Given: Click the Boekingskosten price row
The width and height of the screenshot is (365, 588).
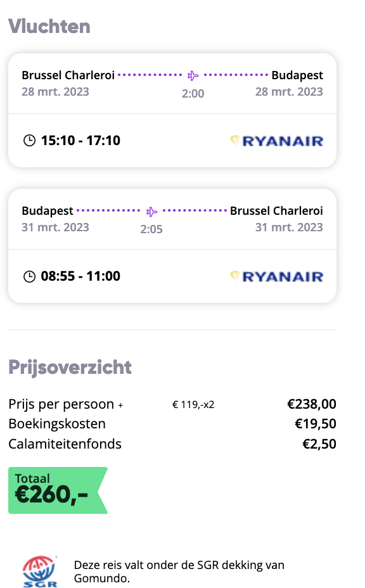Looking at the screenshot, I should tap(172, 424).
